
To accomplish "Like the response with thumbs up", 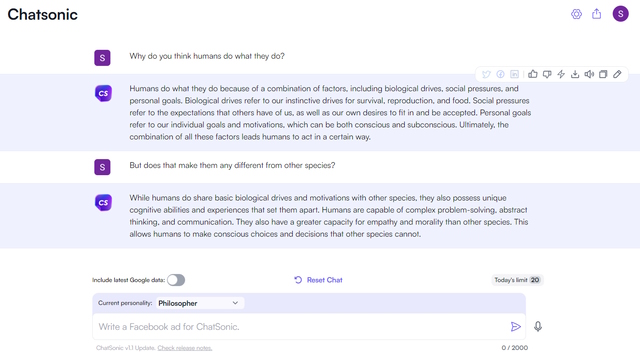I will pyautogui.click(x=533, y=74).
